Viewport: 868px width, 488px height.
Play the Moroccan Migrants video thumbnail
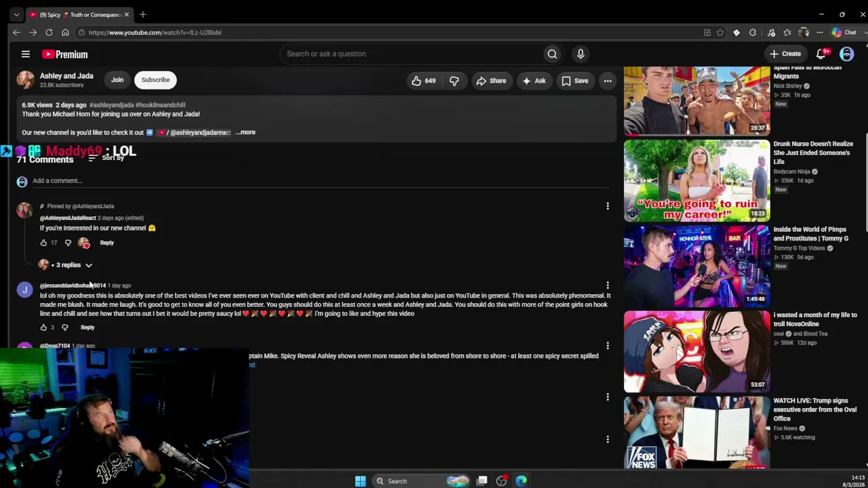[697, 100]
